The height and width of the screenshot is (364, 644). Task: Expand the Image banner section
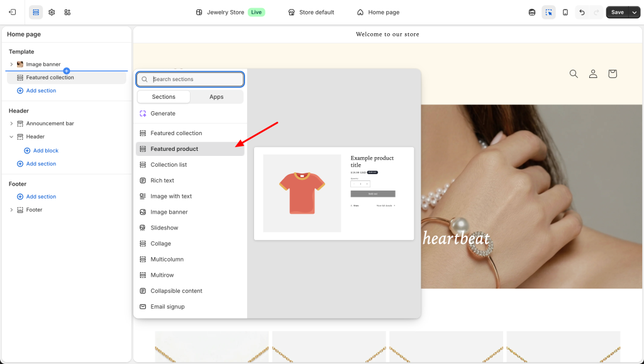(x=11, y=64)
